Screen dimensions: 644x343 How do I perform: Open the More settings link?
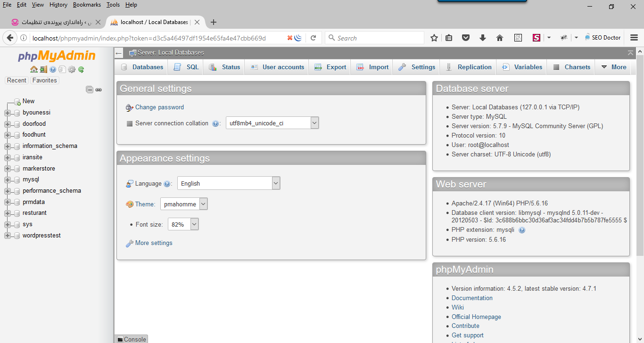(x=154, y=243)
